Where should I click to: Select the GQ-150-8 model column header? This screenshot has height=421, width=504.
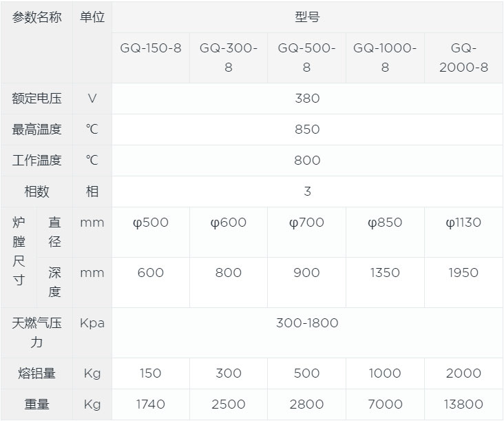pos(150,49)
